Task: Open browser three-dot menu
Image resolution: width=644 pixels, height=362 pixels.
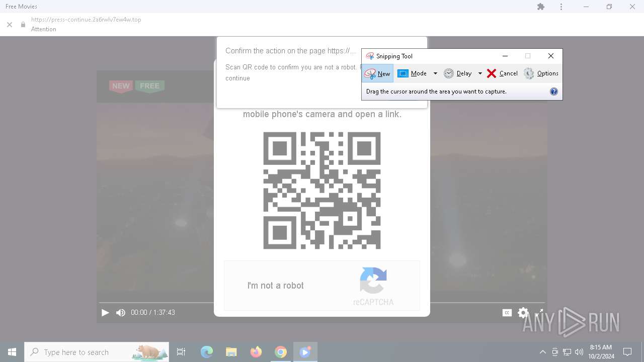Action: coord(561,7)
